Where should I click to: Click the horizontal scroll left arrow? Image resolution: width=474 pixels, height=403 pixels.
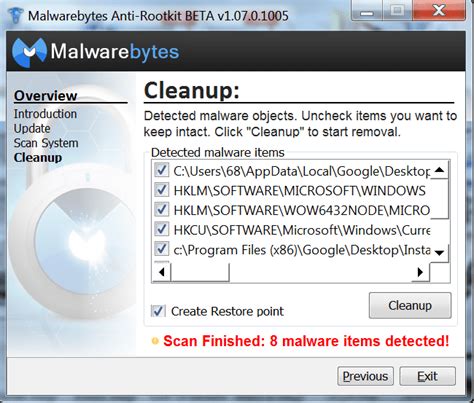tap(162, 272)
